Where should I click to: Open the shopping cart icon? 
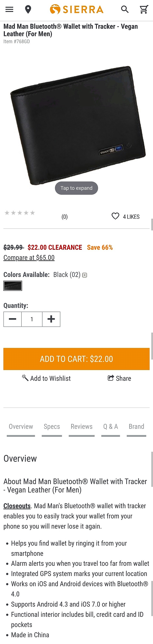144,10
